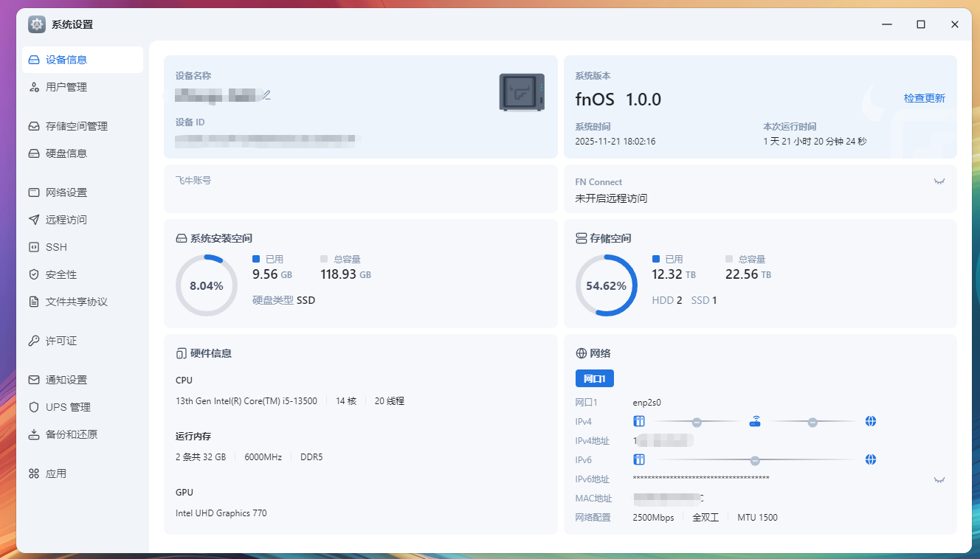
Task: Click the globe icon in IPv4 row
Action: 871,422
